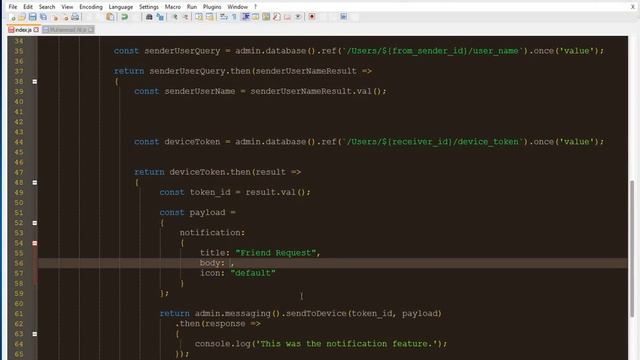Screen dimensions: 640x360
Task: Click the Zoom In toolbar icon
Action: point(175,17)
